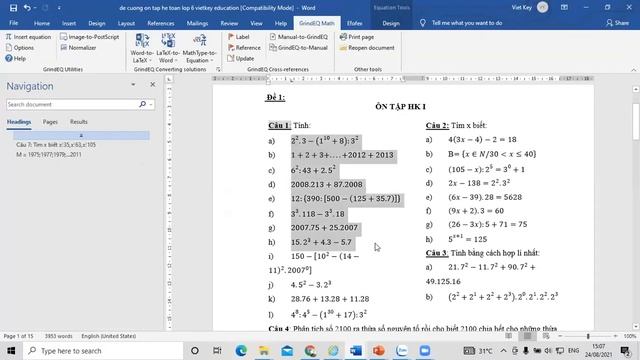
Task: Select the Pages navigation tab
Action: click(x=50, y=122)
